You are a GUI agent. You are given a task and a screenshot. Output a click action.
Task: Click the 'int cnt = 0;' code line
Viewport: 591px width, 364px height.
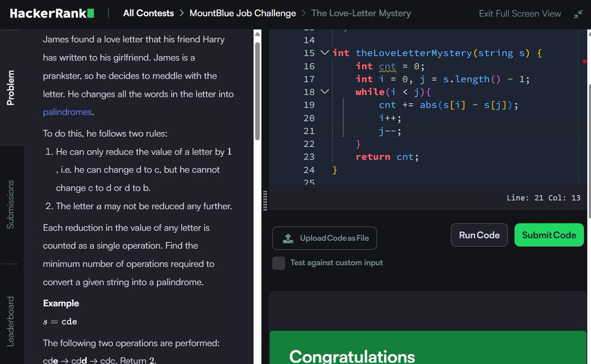tap(390, 66)
